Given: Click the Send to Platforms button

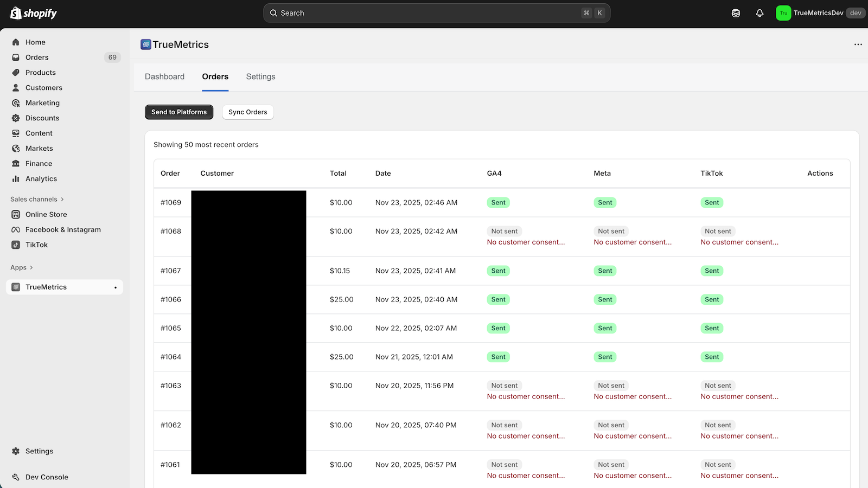Looking at the screenshot, I should pyautogui.click(x=179, y=112).
